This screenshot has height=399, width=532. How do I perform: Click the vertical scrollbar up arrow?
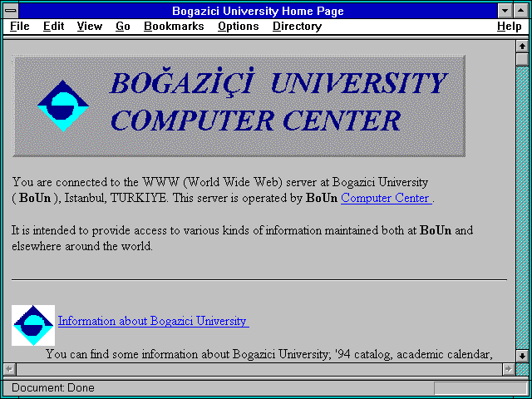tap(522, 47)
